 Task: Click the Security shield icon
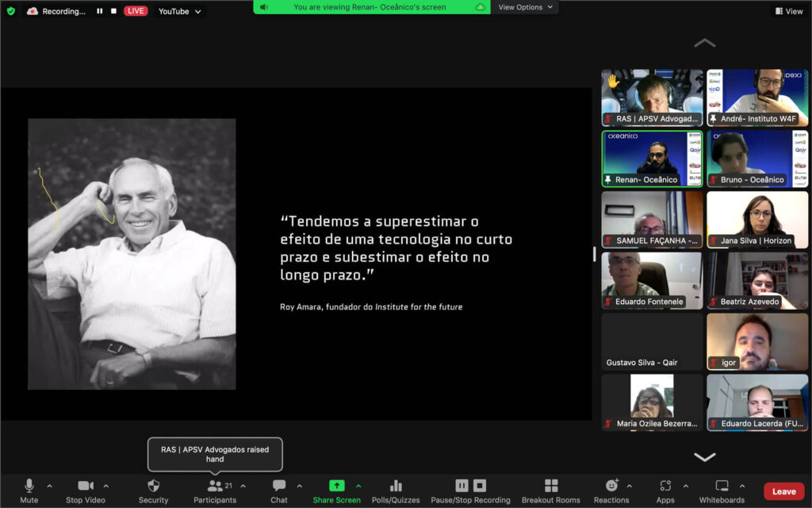[153, 486]
